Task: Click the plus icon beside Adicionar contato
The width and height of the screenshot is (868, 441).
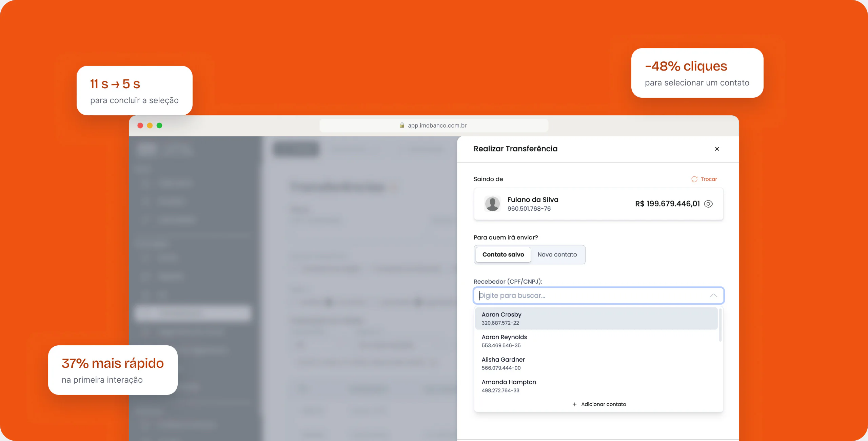Action: [574, 404]
